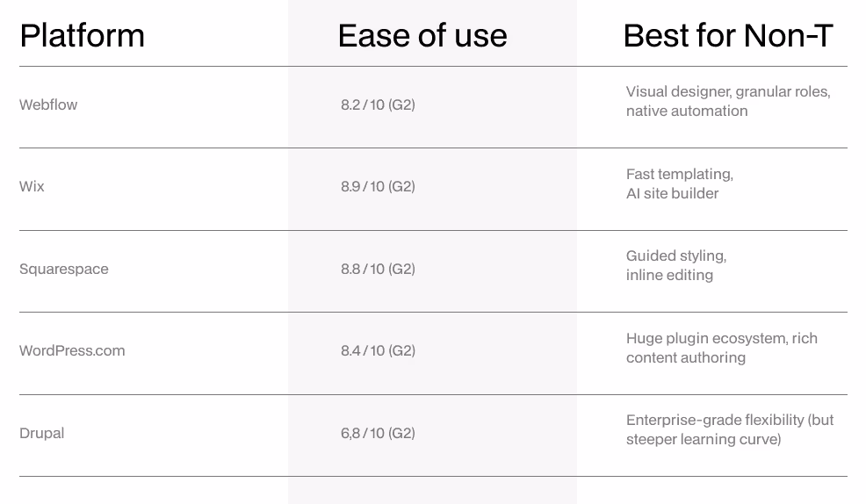
Task: Select the Huge plugin ecosystem description
Action: pos(722,348)
